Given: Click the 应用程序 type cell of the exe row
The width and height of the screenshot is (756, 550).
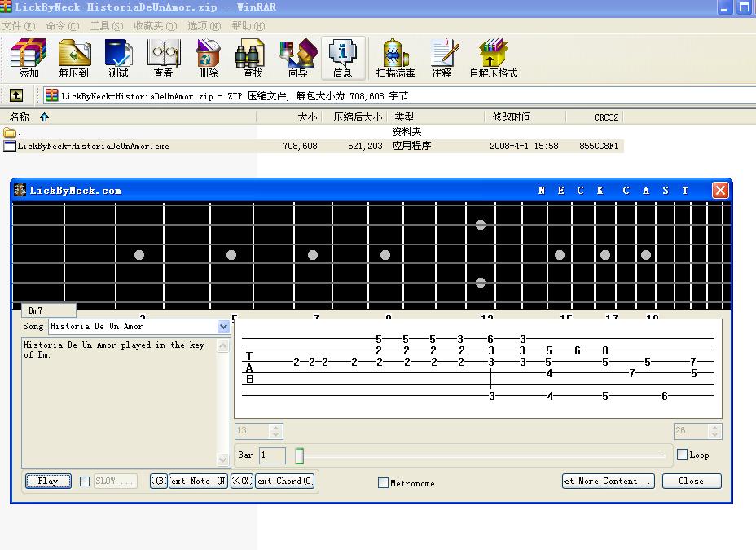Looking at the screenshot, I should tap(411, 146).
